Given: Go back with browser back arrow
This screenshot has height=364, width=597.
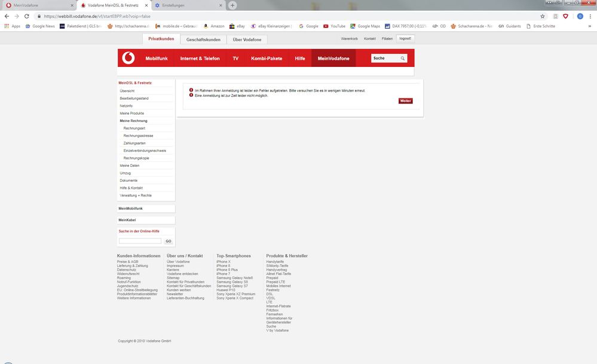Looking at the screenshot, I should [x=7, y=16].
